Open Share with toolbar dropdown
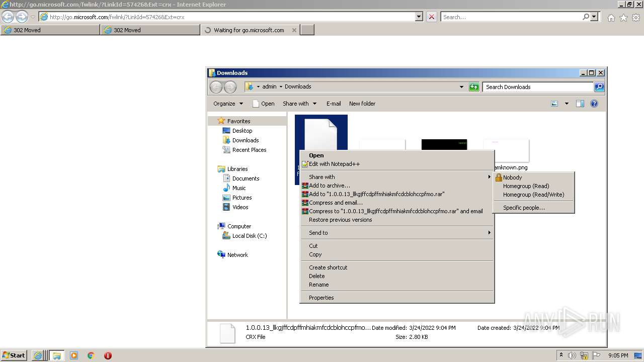644x362 pixels. [x=299, y=104]
